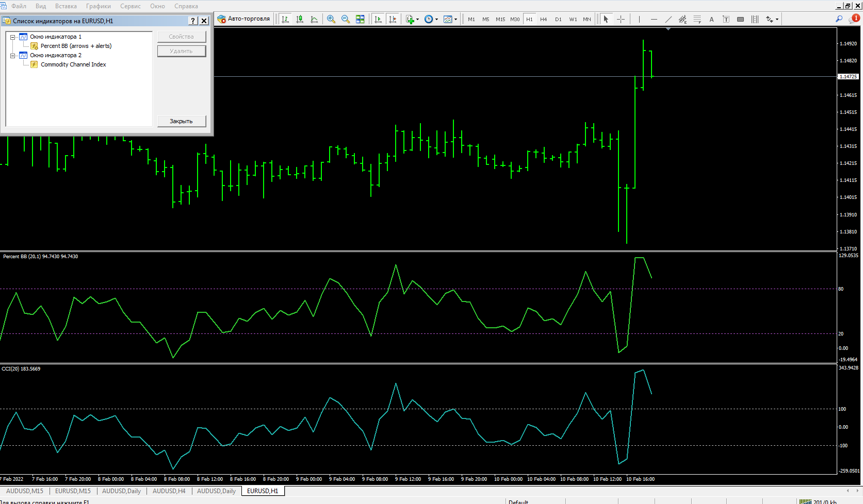Open the Справка menu
Image resolution: width=863 pixels, height=504 pixels.
(x=186, y=6)
